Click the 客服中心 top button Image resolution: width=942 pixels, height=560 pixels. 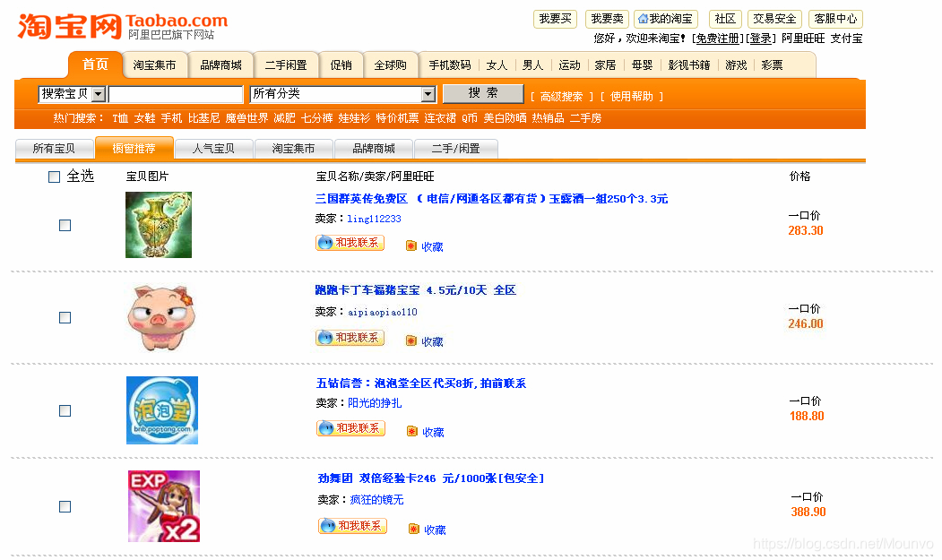point(835,19)
